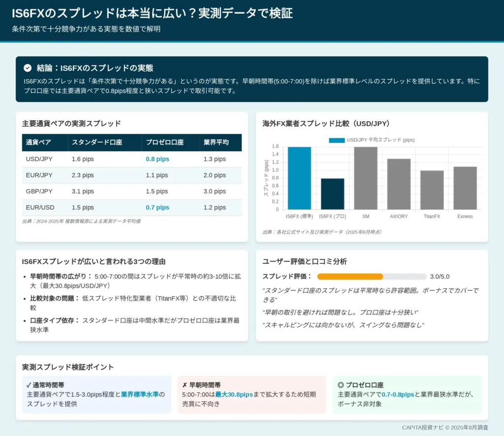Click the 3.0/5.0 rating score
The width and height of the screenshot is (504, 436).
440,276
